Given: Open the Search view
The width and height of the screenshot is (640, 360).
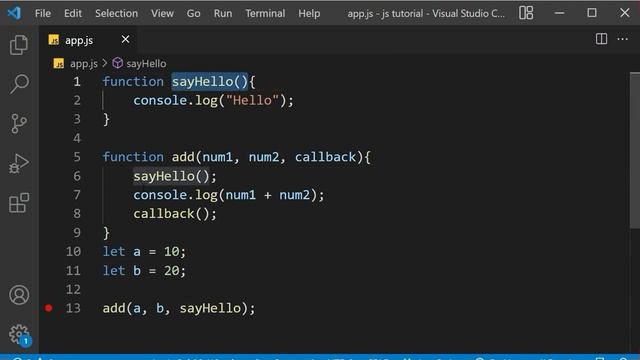Looking at the screenshot, I should click(x=19, y=84).
